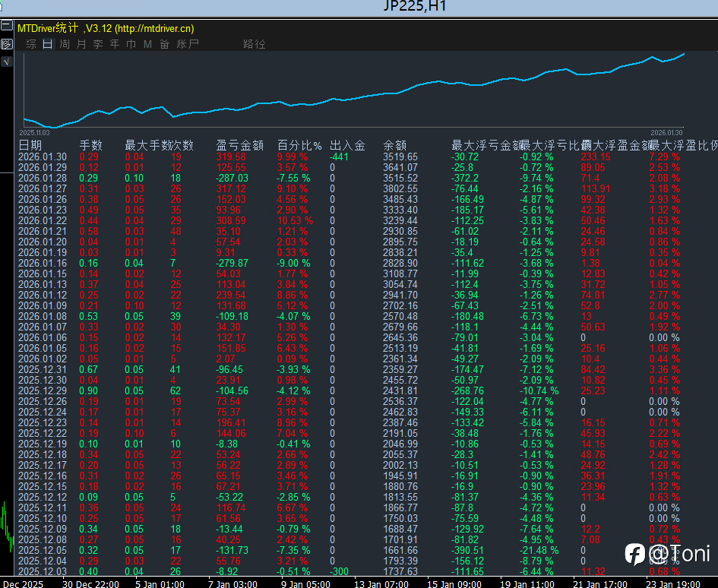Click the 路径 path tab
Image resolution: width=718 pixels, height=588 pixels.
pos(254,44)
